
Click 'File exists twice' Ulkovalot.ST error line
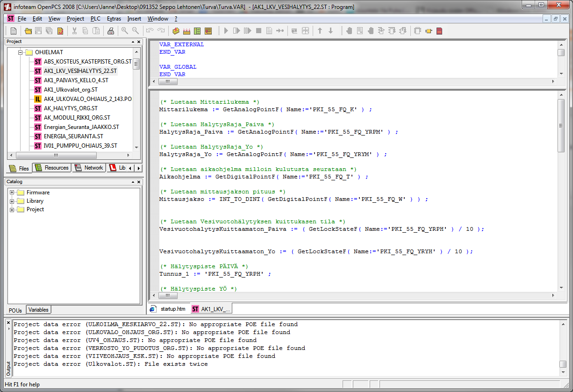point(111,364)
